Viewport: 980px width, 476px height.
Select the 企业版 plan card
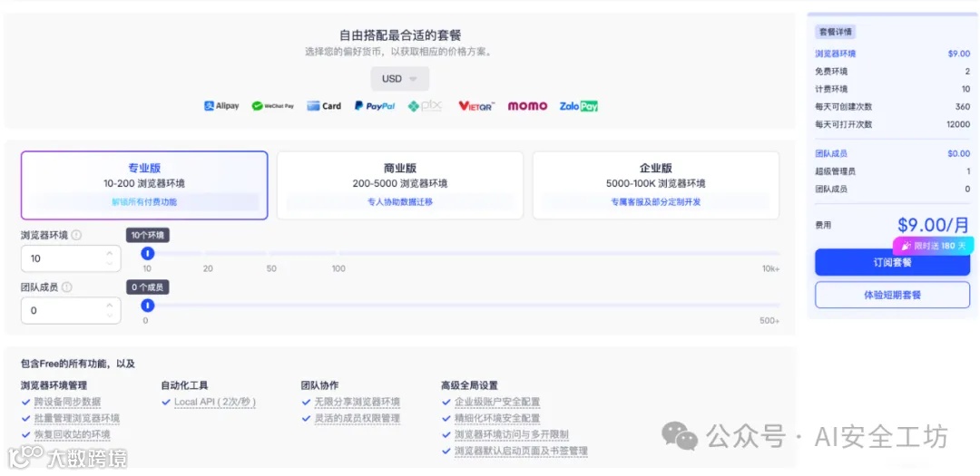[656, 186]
